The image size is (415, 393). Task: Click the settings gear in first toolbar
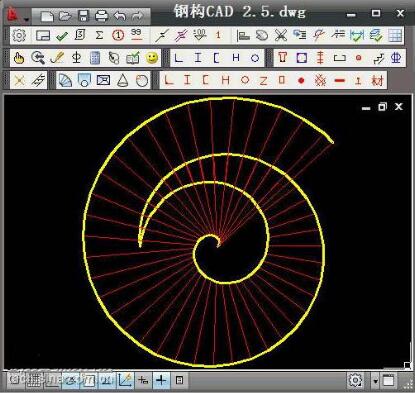pos(19,35)
